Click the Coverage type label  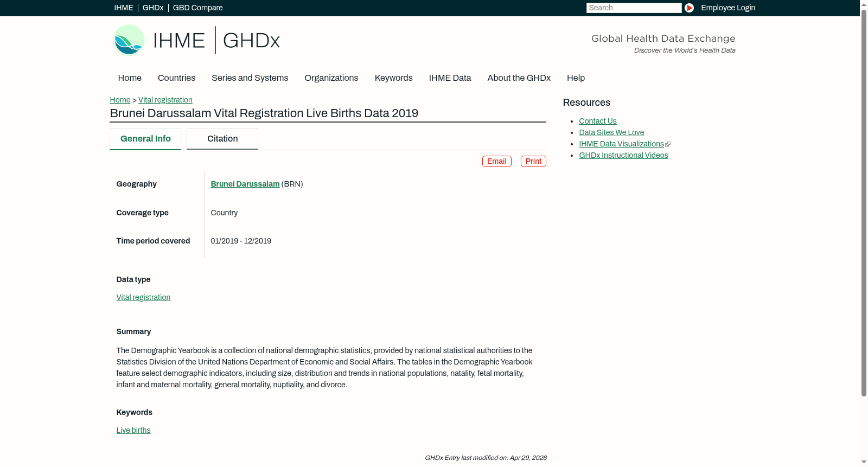(x=142, y=213)
